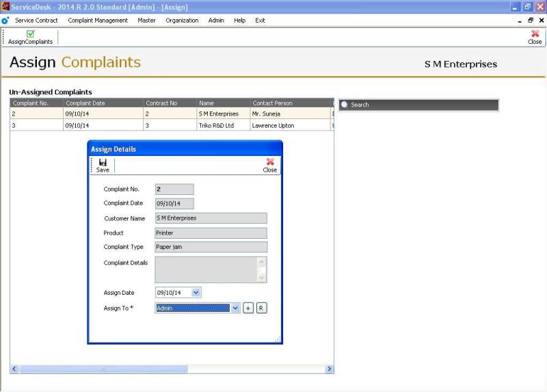Image resolution: width=547 pixels, height=392 pixels.
Task: Open the Organization menu
Action: 182,21
